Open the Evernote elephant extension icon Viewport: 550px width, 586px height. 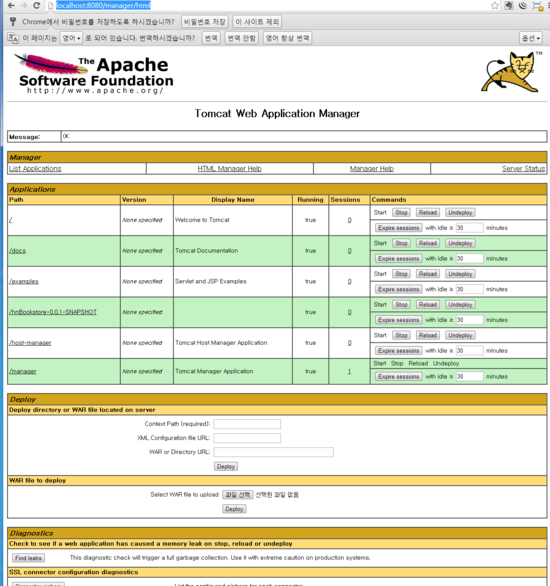pyautogui.click(x=509, y=6)
